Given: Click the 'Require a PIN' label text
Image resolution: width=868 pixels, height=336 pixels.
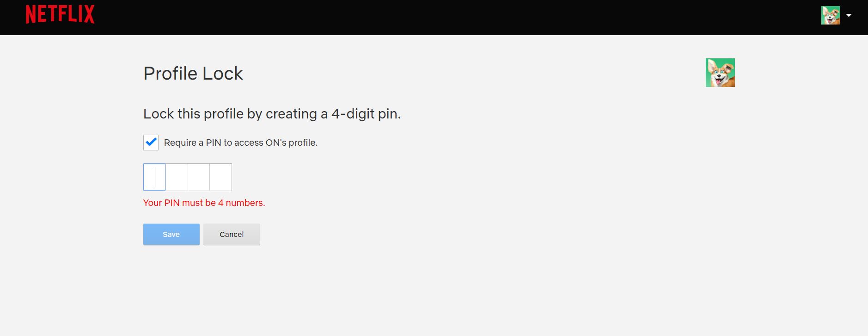Looking at the screenshot, I should click(x=194, y=143).
